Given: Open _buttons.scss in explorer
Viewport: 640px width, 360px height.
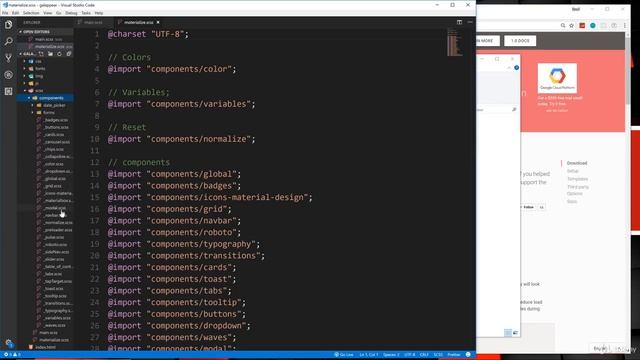Looking at the screenshot, I should (x=56, y=127).
